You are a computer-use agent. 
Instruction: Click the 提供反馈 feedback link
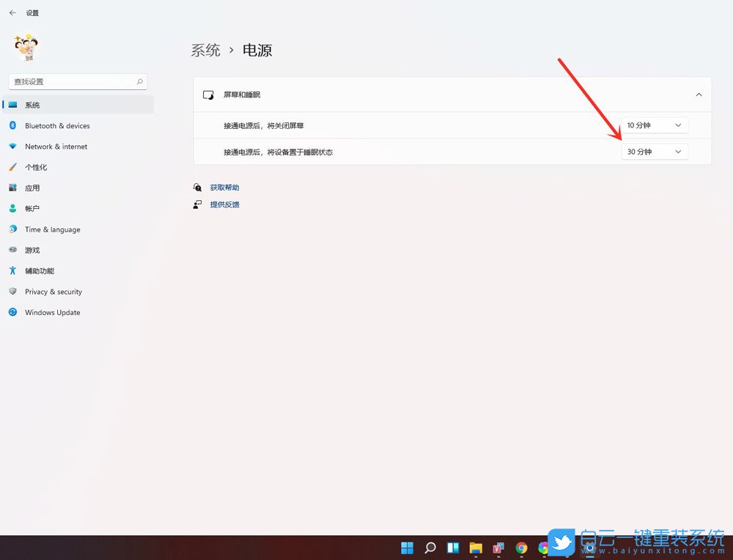click(224, 204)
